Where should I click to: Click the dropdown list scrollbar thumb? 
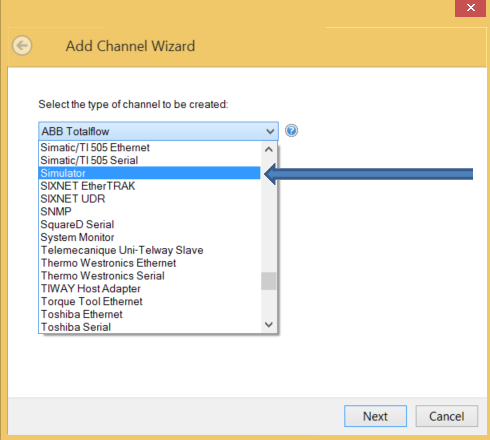click(269, 281)
